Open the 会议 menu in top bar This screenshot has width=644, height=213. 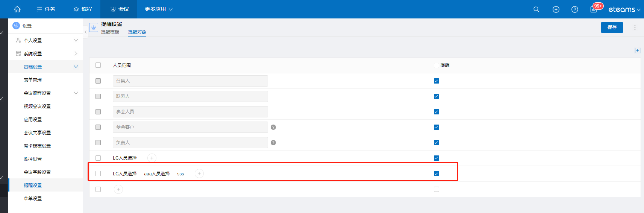coord(120,9)
